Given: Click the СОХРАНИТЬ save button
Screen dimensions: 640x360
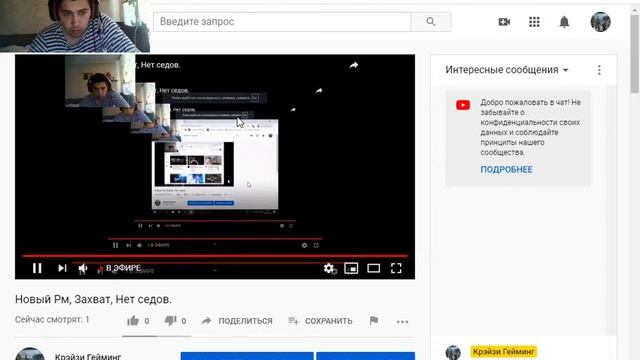Looking at the screenshot, I should pyautogui.click(x=320, y=321).
